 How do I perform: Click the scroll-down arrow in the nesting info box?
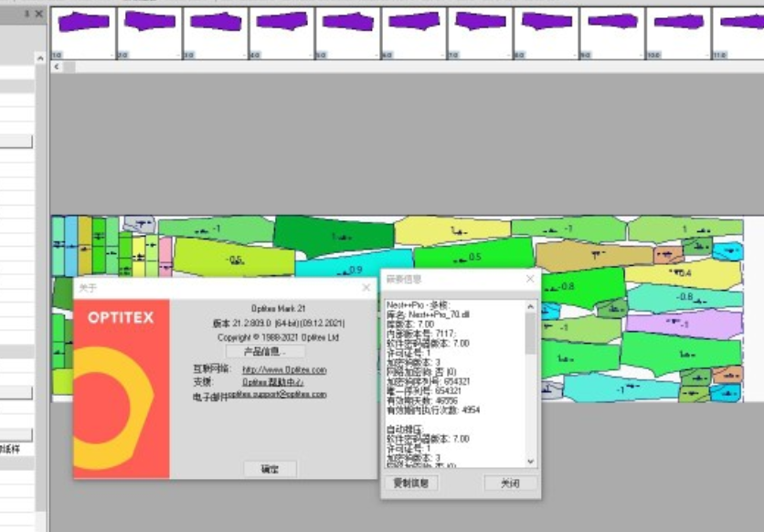531,461
